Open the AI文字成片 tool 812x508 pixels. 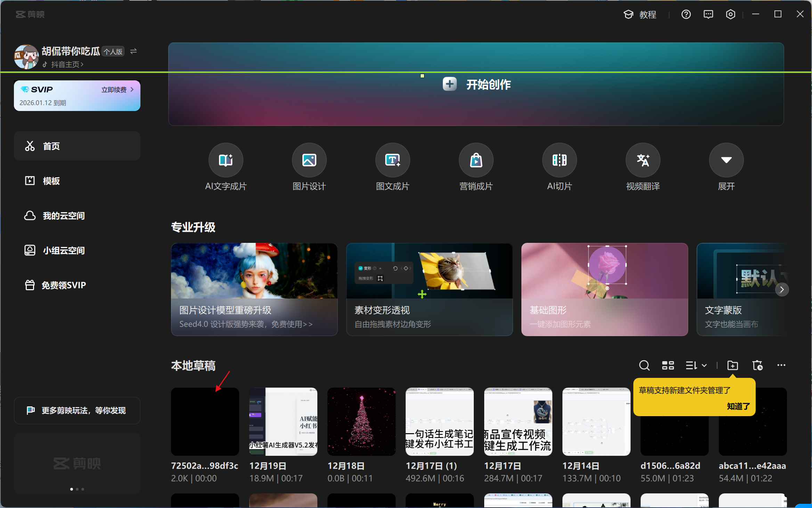[226, 160]
